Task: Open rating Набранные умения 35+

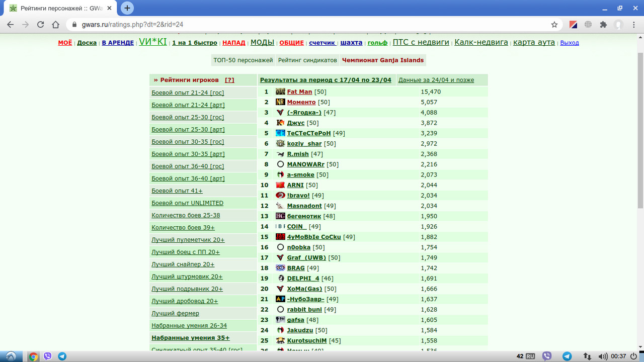Action: (x=191, y=338)
